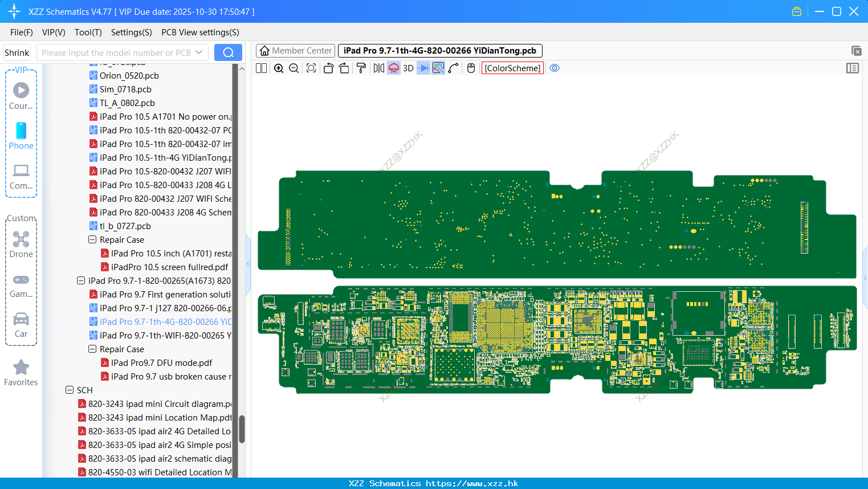
Task: Click the file tree scroll-up arrow
Action: click(242, 69)
